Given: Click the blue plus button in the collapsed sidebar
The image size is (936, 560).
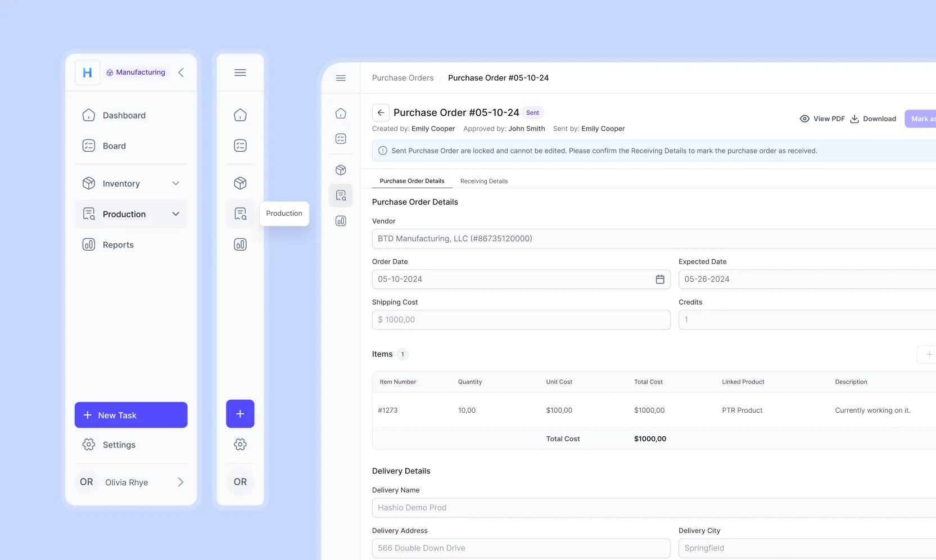Looking at the screenshot, I should pos(240,414).
